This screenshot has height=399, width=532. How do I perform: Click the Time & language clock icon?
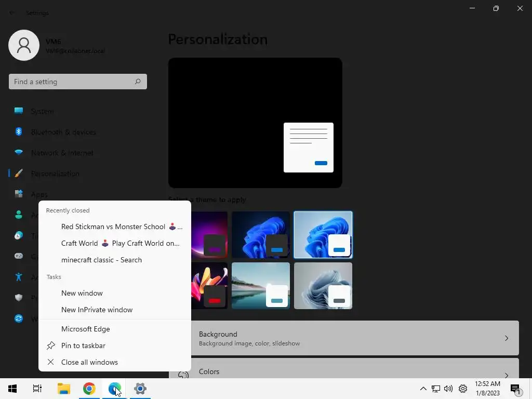click(x=19, y=236)
